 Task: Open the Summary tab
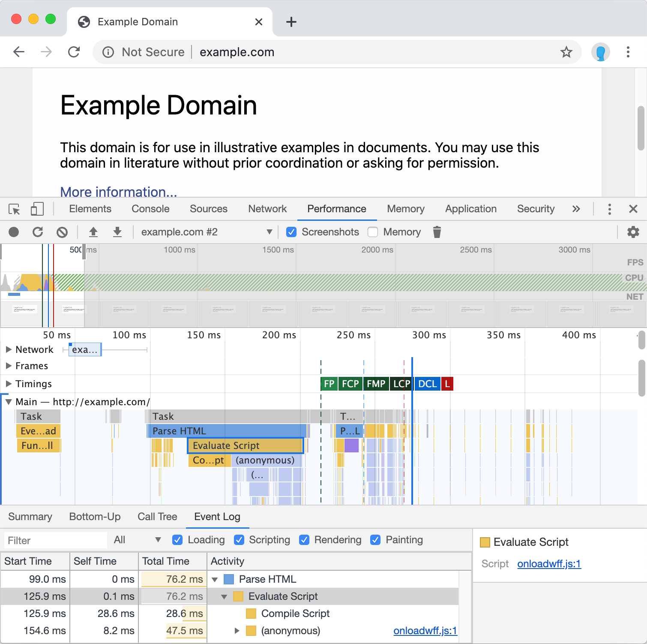[x=30, y=517]
